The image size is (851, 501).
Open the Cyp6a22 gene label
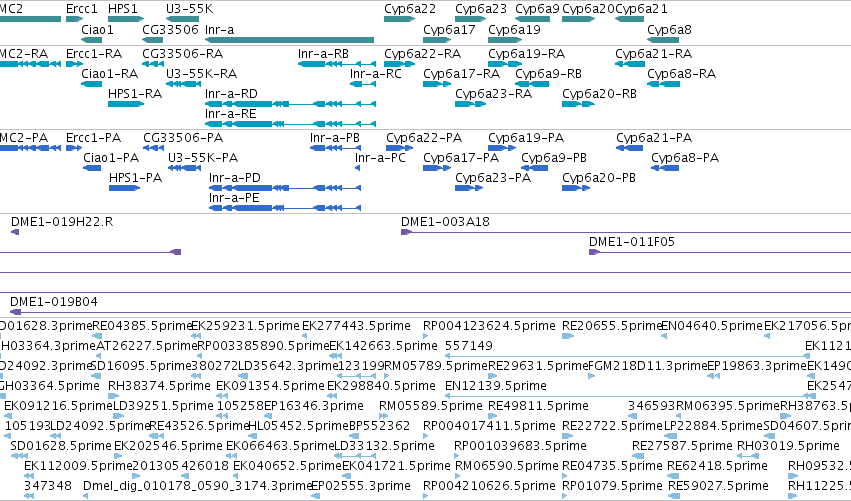tap(410, 9)
